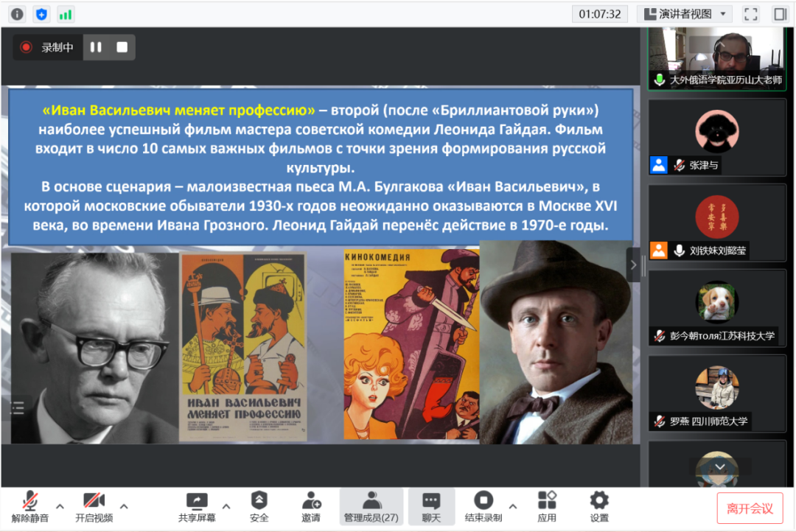This screenshot has width=796, height=532.
Task: Open the 应用 apps icon
Action: click(x=547, y=506)
